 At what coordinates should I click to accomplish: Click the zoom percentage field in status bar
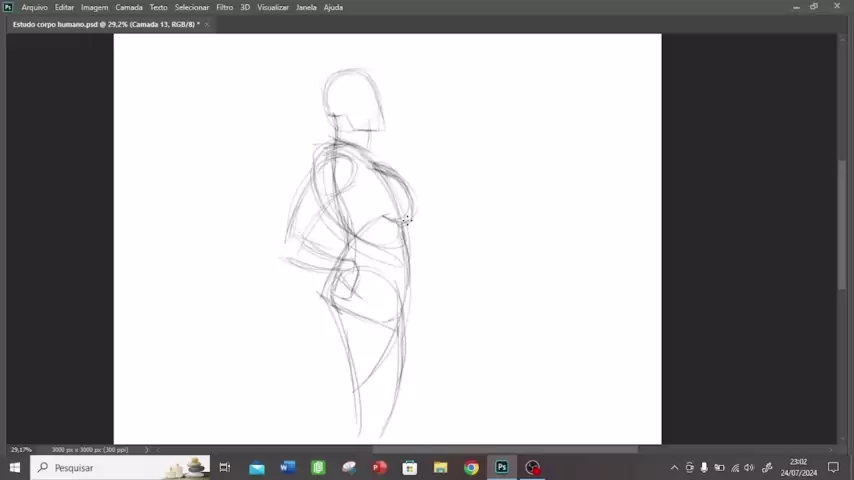[x=21, y=450]
